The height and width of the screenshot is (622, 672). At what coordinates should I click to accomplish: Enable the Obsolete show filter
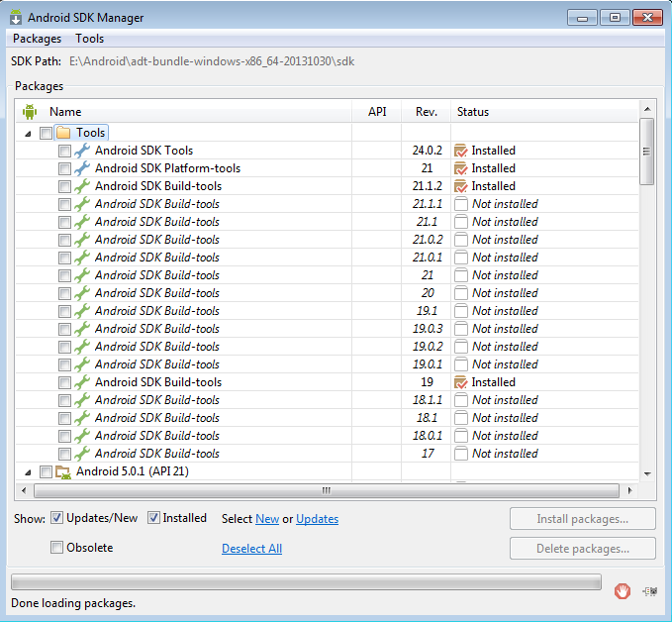(56, 548)
